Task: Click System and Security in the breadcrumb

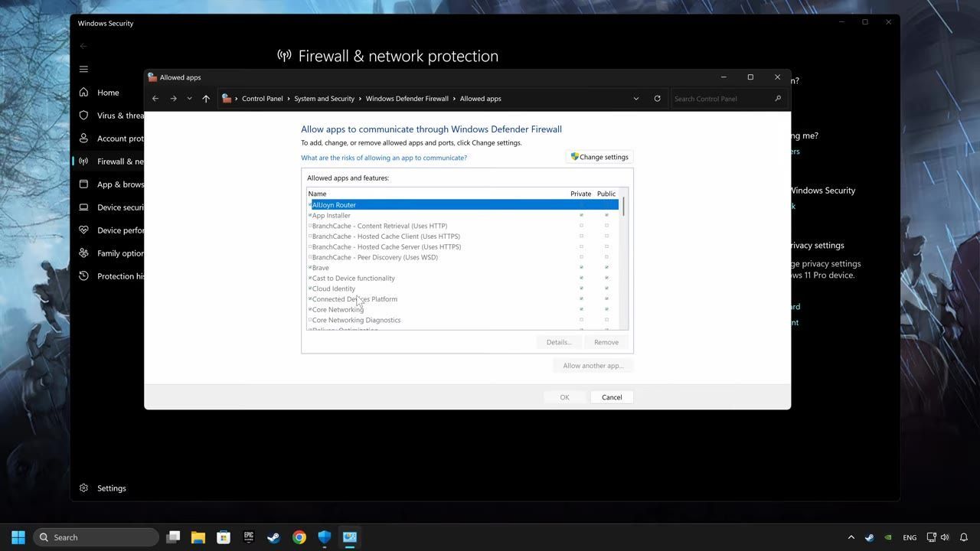Action: click(x=325, y=99)
